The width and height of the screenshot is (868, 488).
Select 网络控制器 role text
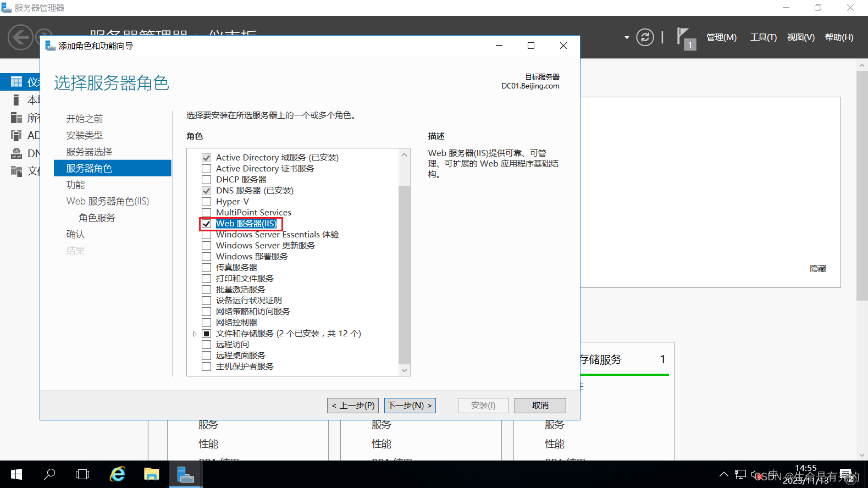(236, 323)
